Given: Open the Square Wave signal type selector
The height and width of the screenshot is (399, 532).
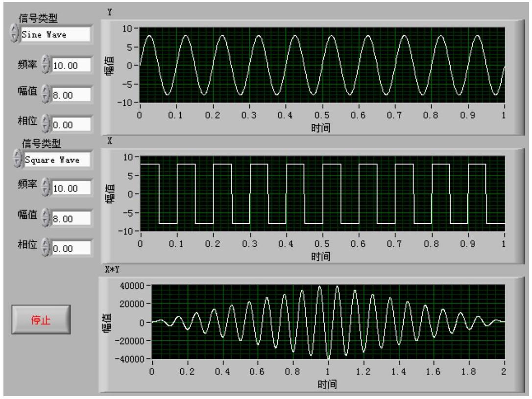Looking at the screenshot, I should [x=58, y=160].
